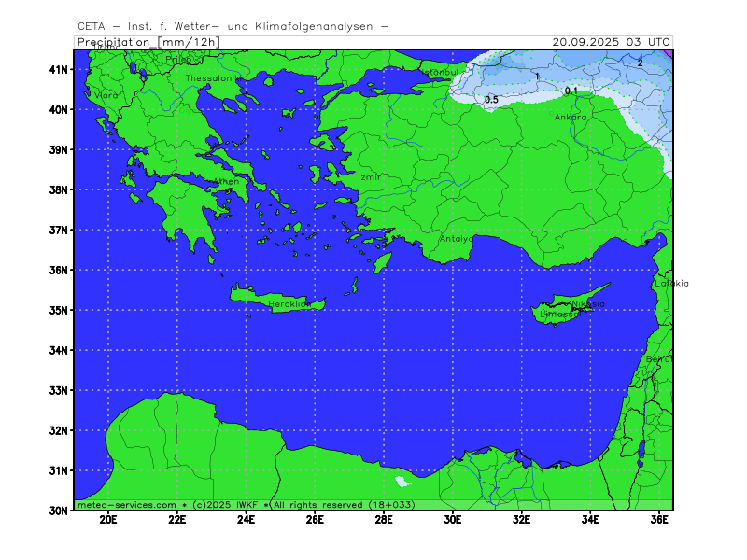Screen dimensions: 747x560
Task: Click the Istanbul city label
Action: (440, 72)
